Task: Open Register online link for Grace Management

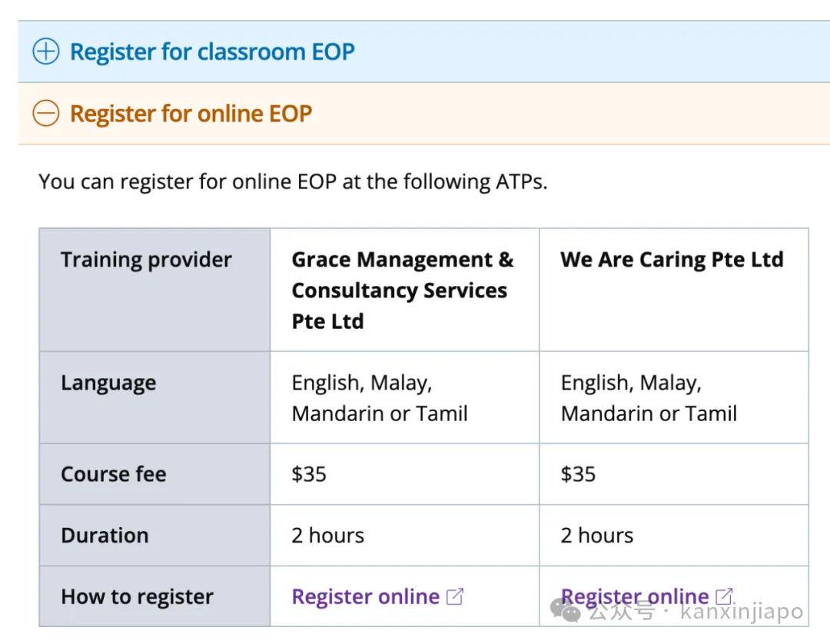Action: [x=365, y=596]
